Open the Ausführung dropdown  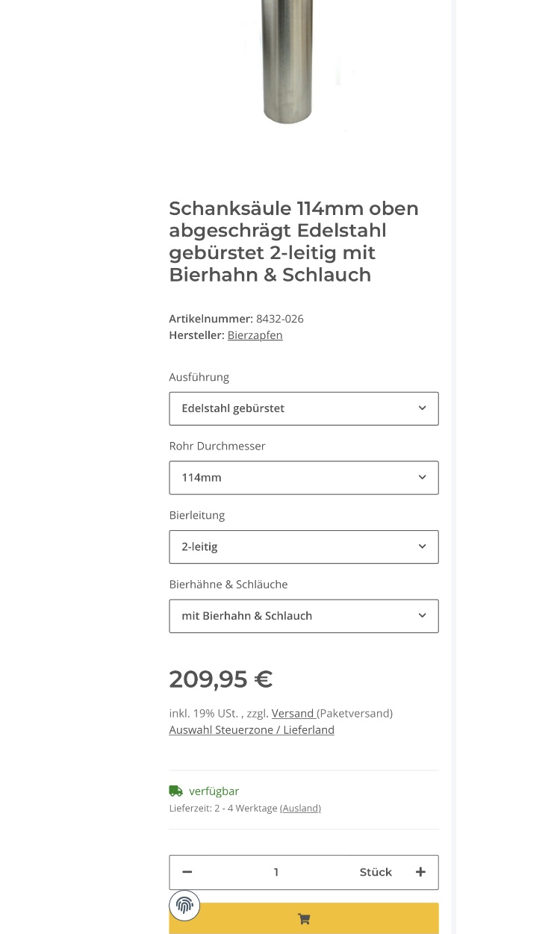303,408
